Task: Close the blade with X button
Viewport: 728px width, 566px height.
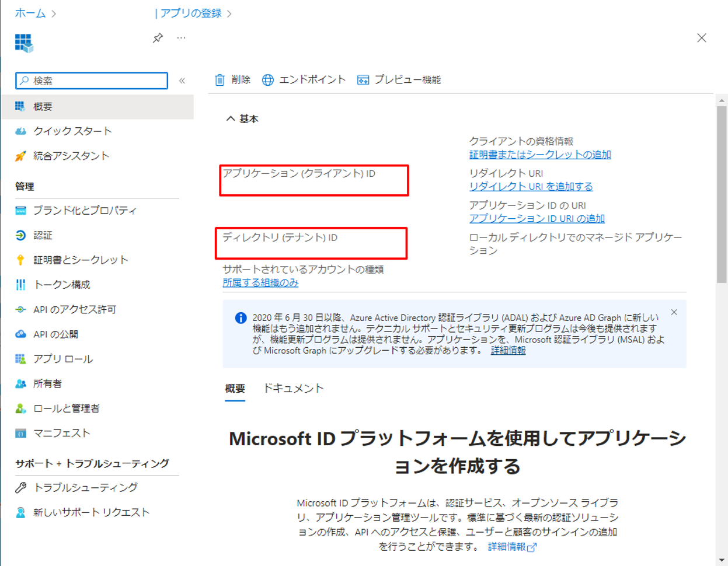Action: (x=702, y=38)
